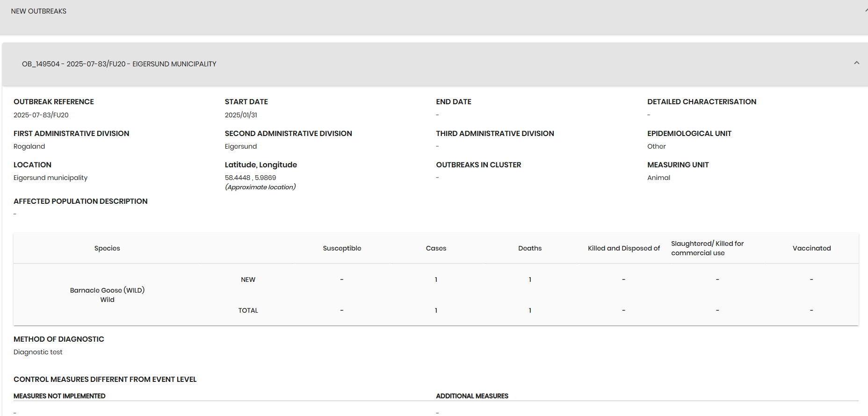Click the Species column header
868x416 pixels.
coord(107,248)
